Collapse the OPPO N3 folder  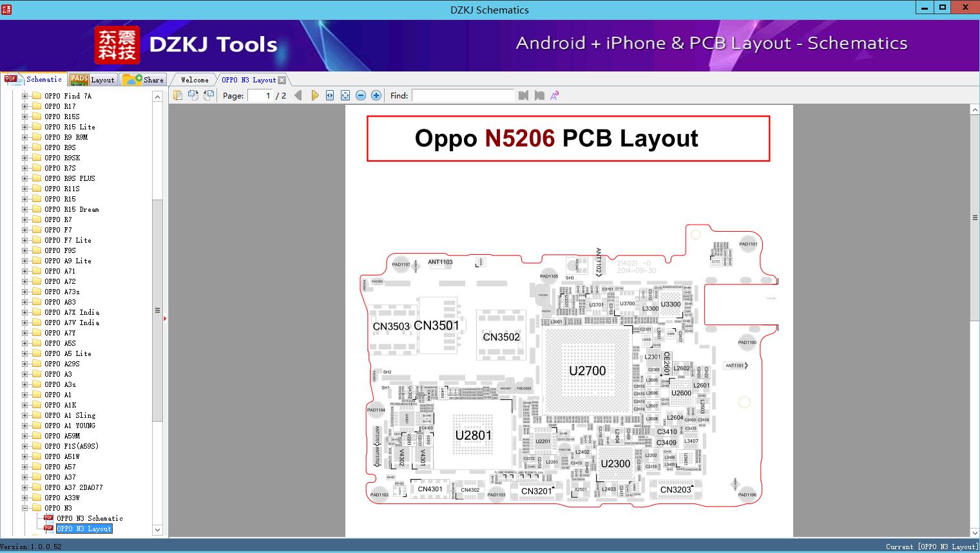pos(25,508)
